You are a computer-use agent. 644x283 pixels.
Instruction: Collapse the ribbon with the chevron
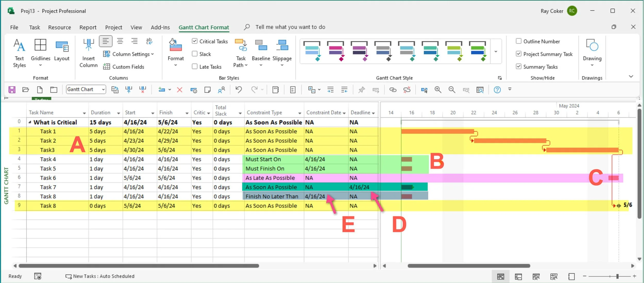631,77
